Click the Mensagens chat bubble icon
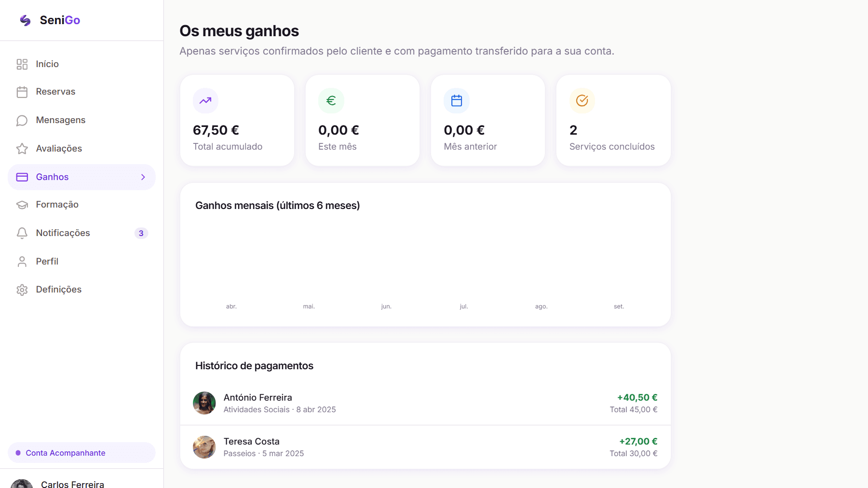 pos(22,120)
